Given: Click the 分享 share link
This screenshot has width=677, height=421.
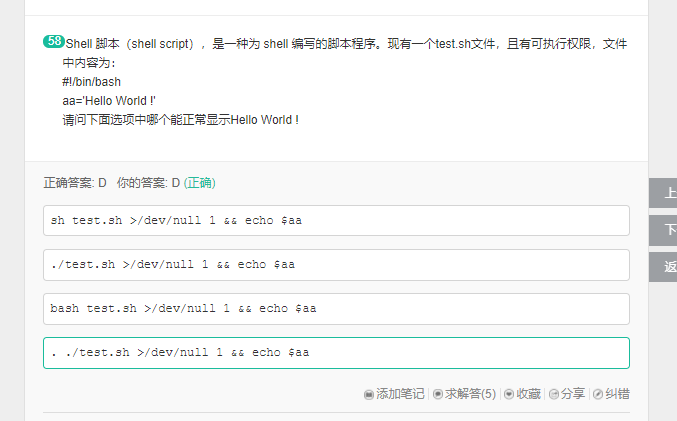Looking at the screenshot, I should 573,394.
